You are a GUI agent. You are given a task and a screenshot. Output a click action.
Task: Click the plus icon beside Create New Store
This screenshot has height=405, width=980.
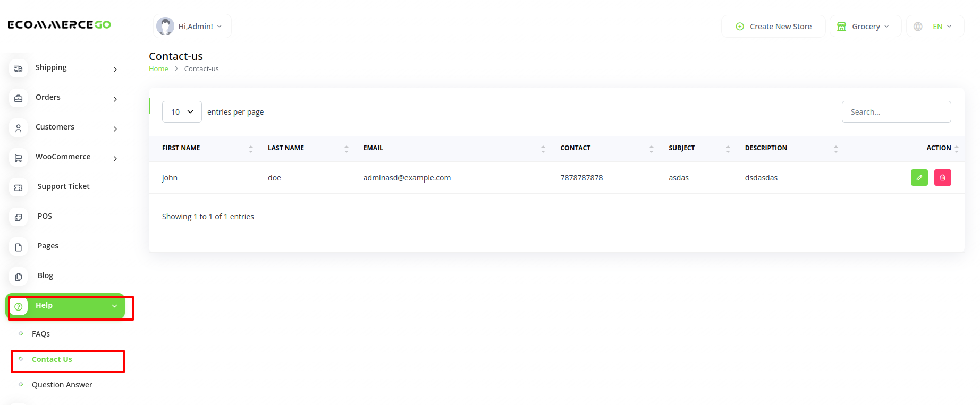[x=739, y=27]
